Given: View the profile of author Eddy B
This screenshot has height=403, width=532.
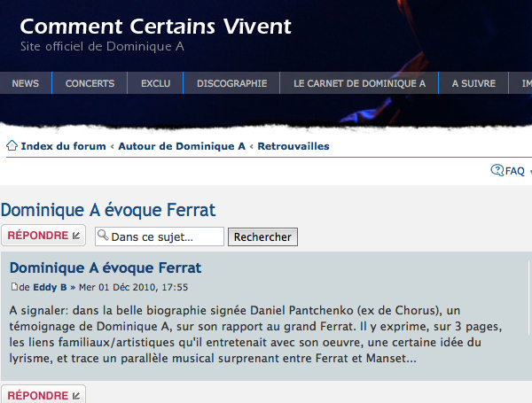Looking at the screenshot, I should (50, 287).
